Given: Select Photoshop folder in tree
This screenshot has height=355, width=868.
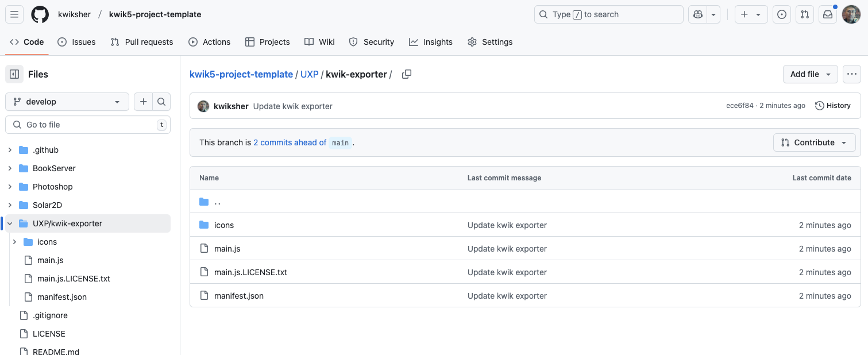Looking at the screenshot, I should (52, 187).
